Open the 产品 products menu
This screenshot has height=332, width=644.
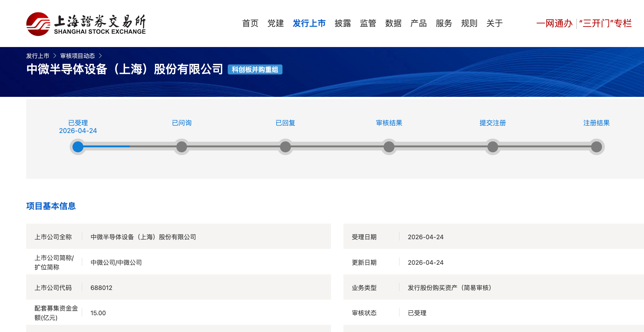point(418,23)
